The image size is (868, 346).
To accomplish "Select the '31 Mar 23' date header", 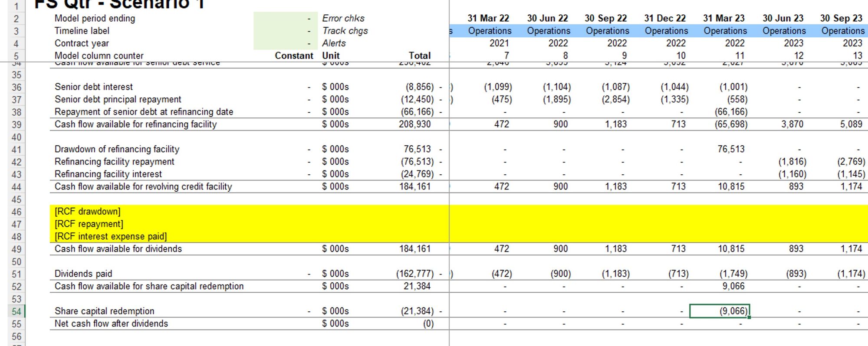I will coord(724,19).
